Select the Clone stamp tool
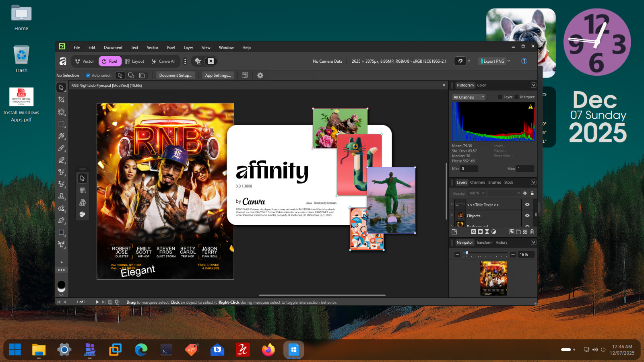644x362 pixels. pyautogui.click(x=61, y=196)
